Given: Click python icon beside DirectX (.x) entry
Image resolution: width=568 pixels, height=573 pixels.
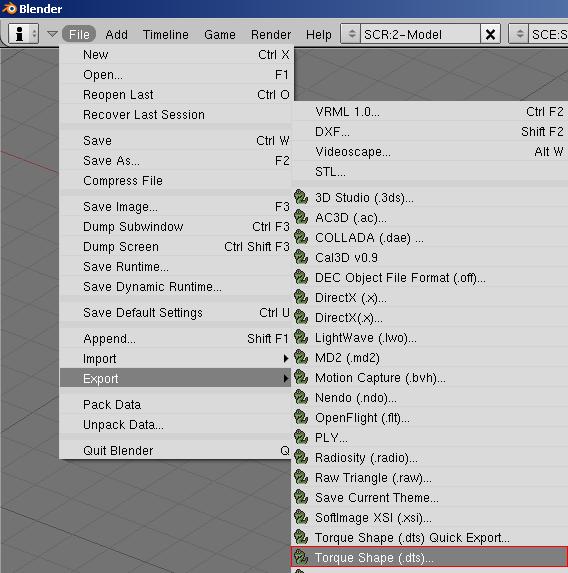Looking at the screenshot, I should [301, 297].
